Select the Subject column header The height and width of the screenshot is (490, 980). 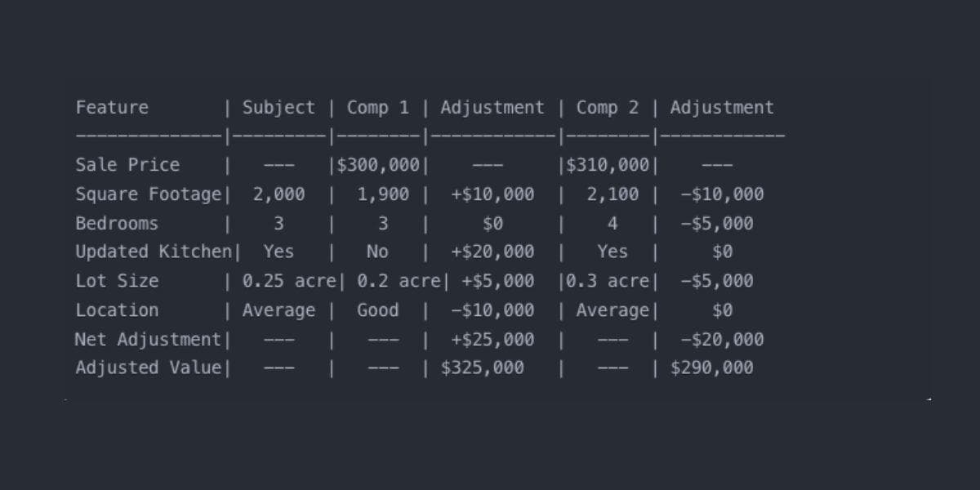(x=278, y=107)
